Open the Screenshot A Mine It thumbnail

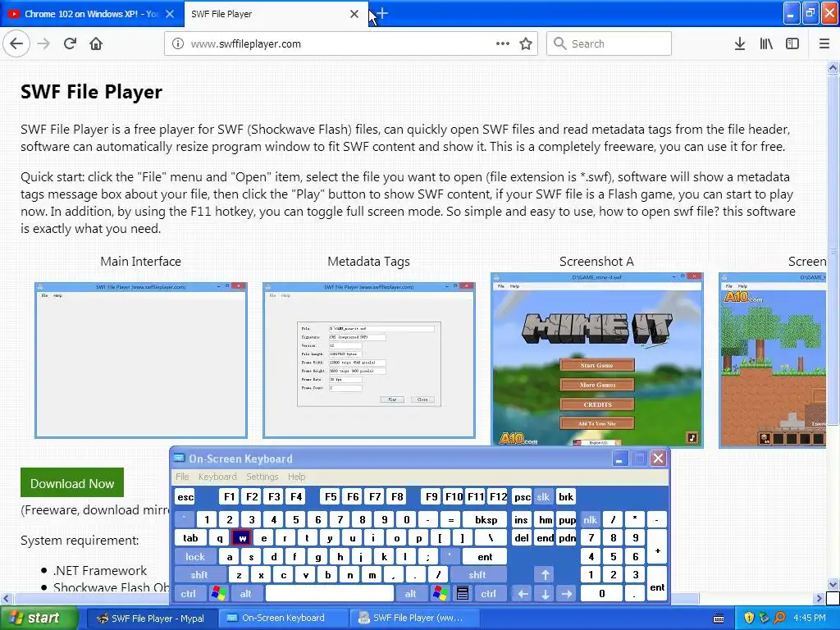[x=597, y=359]
